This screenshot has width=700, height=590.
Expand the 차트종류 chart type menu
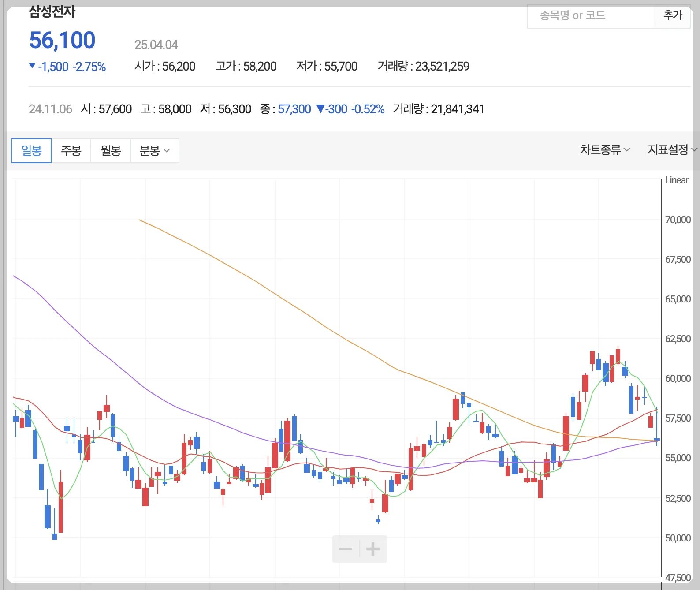coord(605,150)
